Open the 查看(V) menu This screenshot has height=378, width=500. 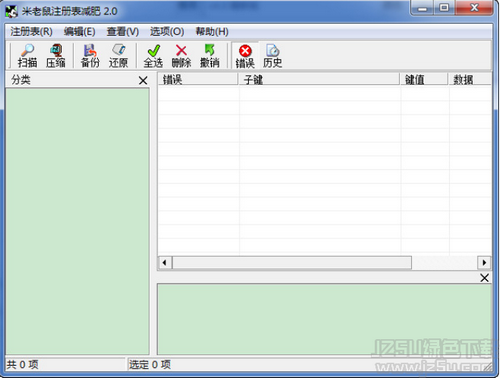pyautogui.click(x=123, y=32)
